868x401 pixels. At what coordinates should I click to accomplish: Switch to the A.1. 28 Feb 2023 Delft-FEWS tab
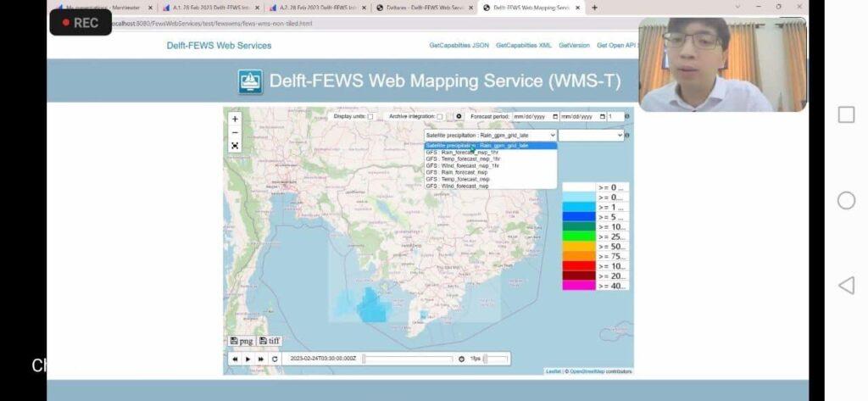click(x=211, y=8)
